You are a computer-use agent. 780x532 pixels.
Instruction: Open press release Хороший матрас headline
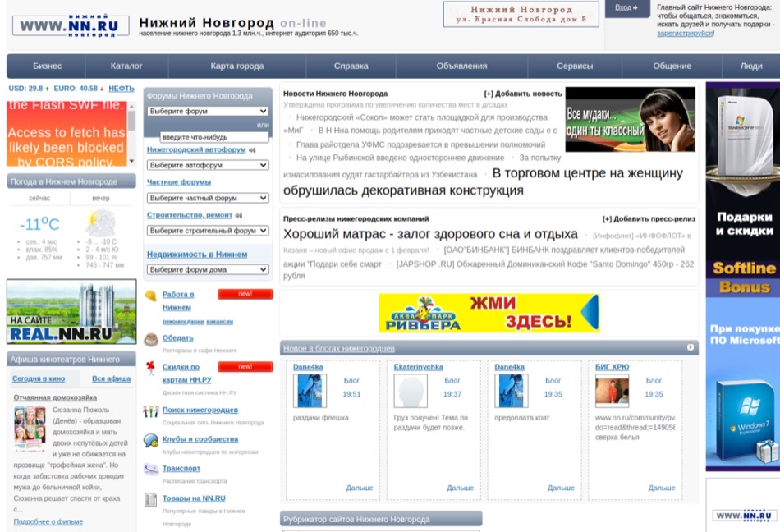point(430,234)
